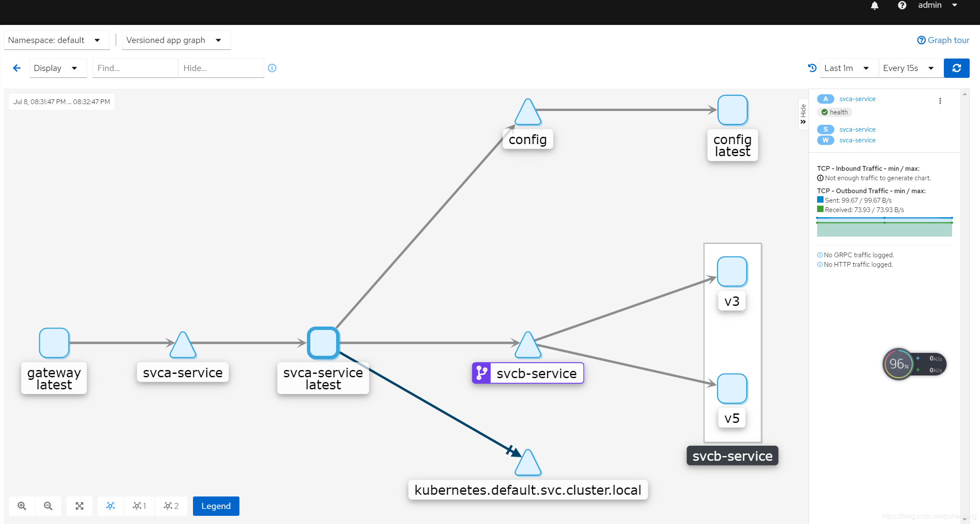Select the Every 15s refresh interval
Viewport: 980px width, 524px height.
click(x=908, y=68)
